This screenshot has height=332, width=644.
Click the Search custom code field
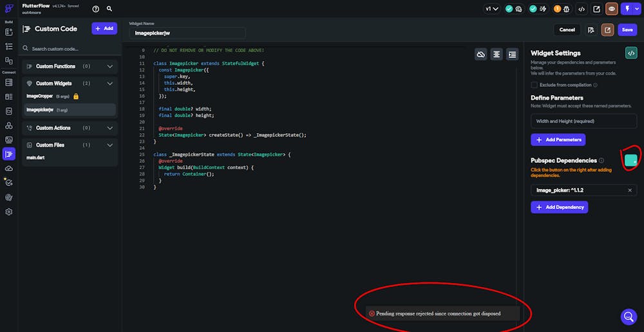70,49
